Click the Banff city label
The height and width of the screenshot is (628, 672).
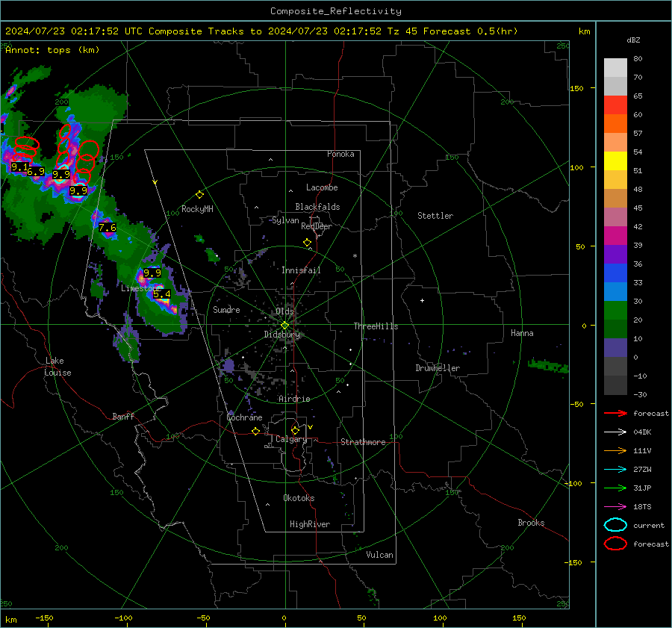pyautogui.click(x=123, y=417)
